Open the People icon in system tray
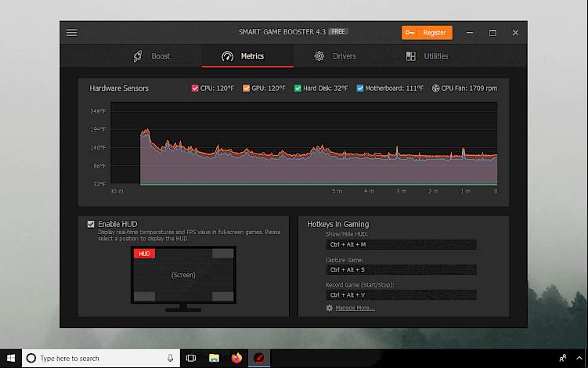588x368 pixels. click(562, 359)
